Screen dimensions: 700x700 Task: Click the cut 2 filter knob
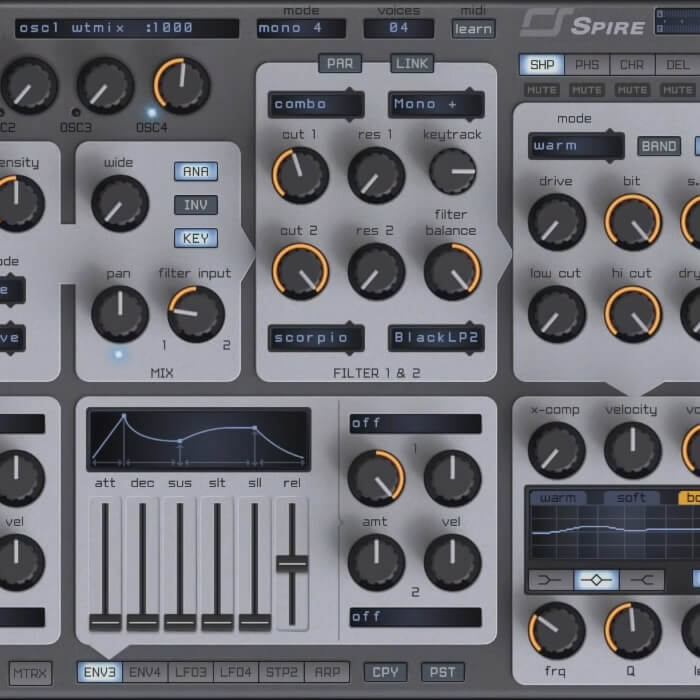click(300, 271)
